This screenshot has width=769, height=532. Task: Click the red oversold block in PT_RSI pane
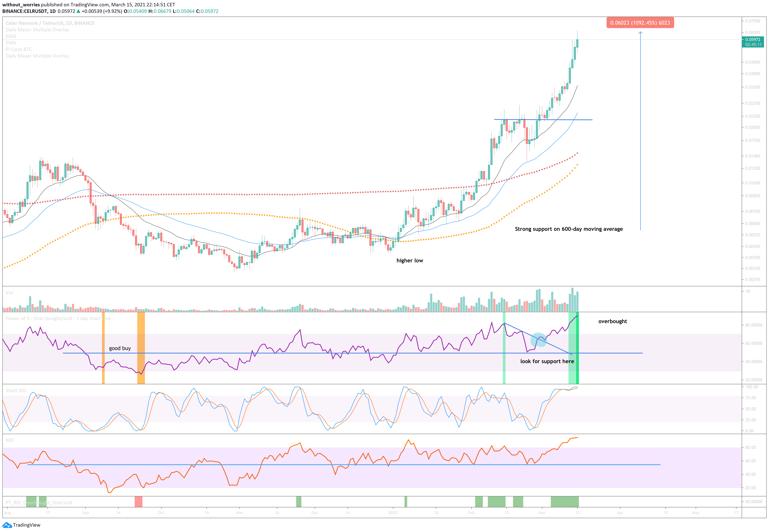138,502
